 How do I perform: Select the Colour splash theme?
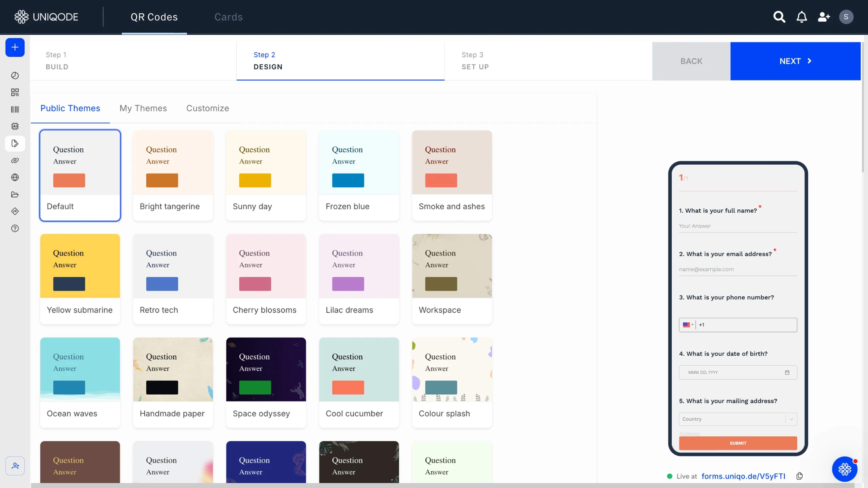[452, 382]
